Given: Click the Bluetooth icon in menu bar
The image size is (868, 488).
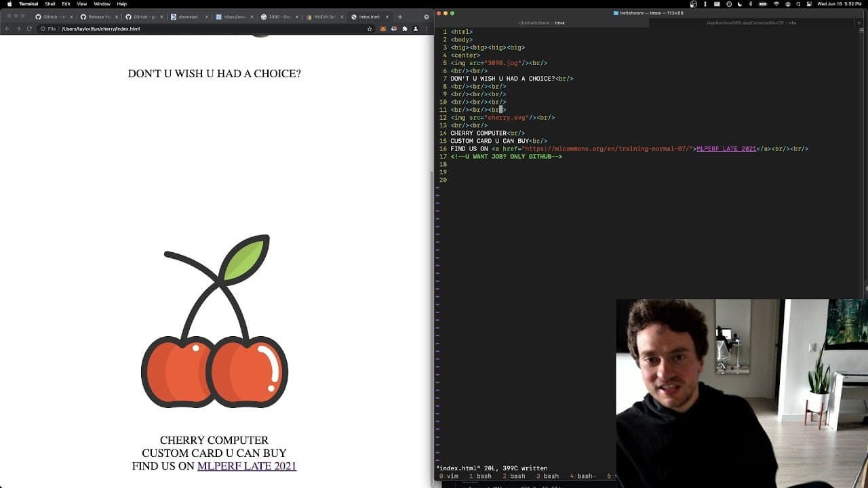Looking at the screenshot, I should coord(751,4).
